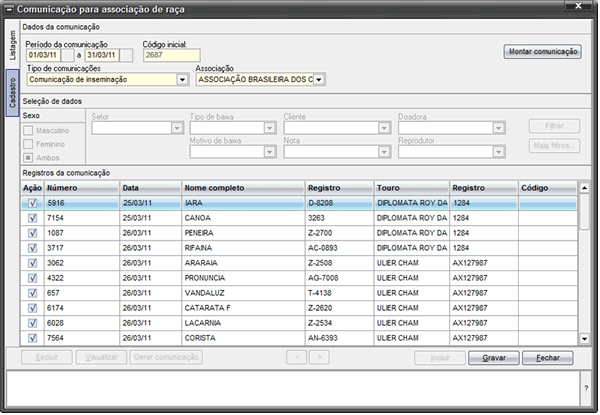Open the Tipo de comunicações dropdown
This screenshot has height=415, width=600.
coord(183,80)
